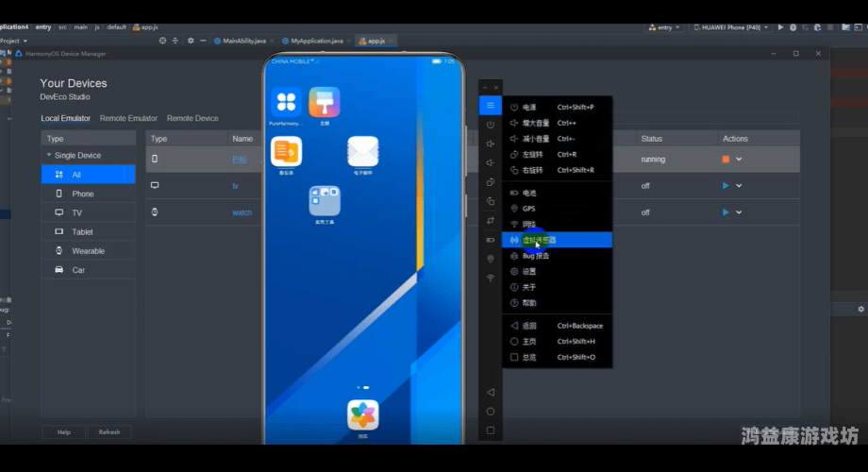Stop the running P40 emulator
This screenshot has height=472, width=868.
tap(726, 160)
